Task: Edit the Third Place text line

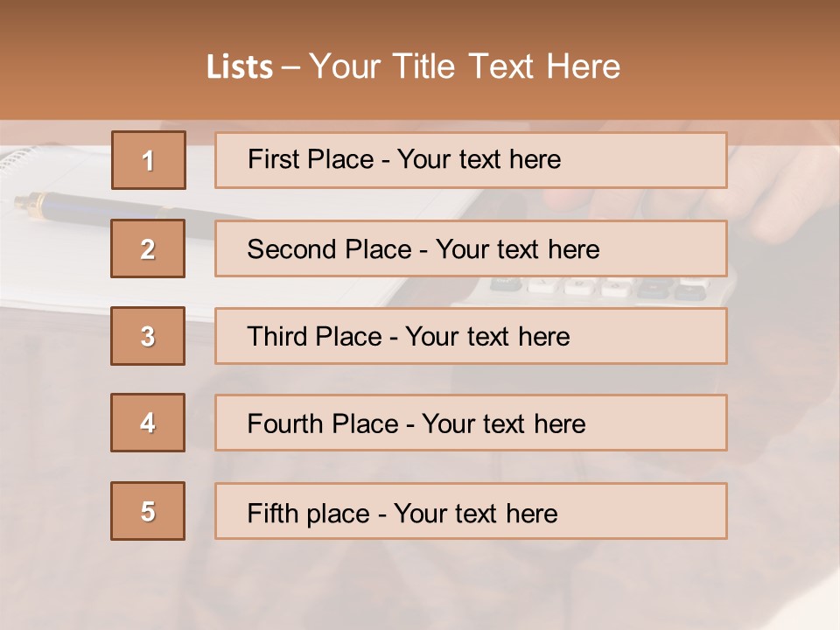Action: (408, 337)
